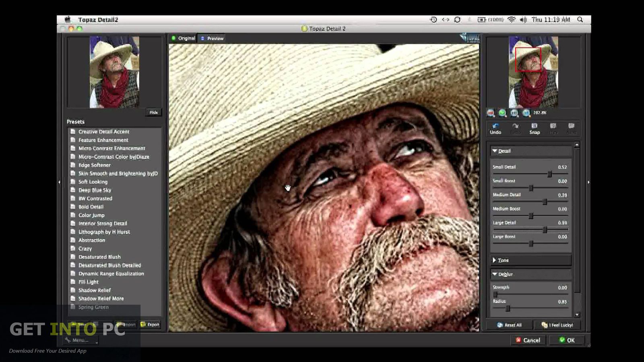Image resolution: width=644 pixels, height=362 pixels.
Task: Click the red zoom-out magnifier icon
Action: 491,113
